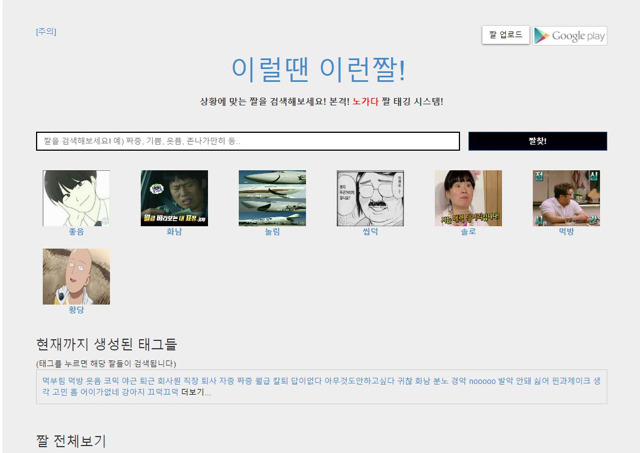Image resolution: width=640 pixels, height=453 pixels.
Task: Open the airplanes thumbnail image
Action: click(272, 198)
